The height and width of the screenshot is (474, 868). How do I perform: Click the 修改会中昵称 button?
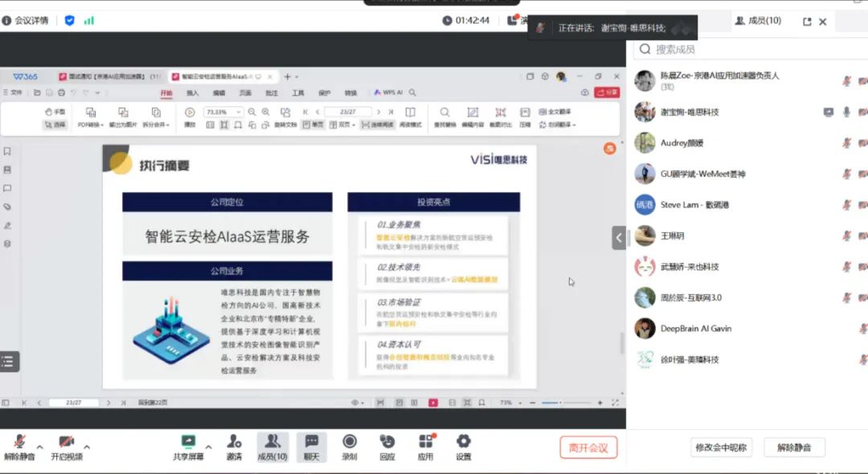click(x=721, y=447)
